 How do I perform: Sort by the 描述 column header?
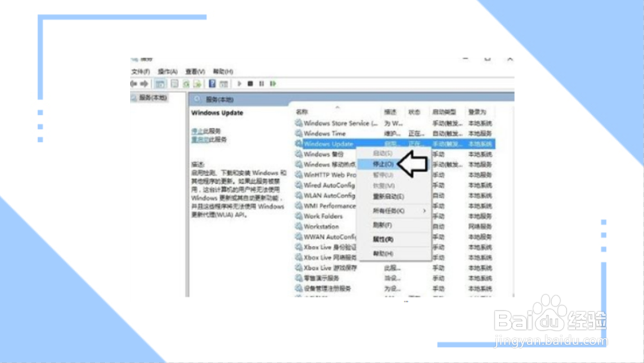coord(390,112)
